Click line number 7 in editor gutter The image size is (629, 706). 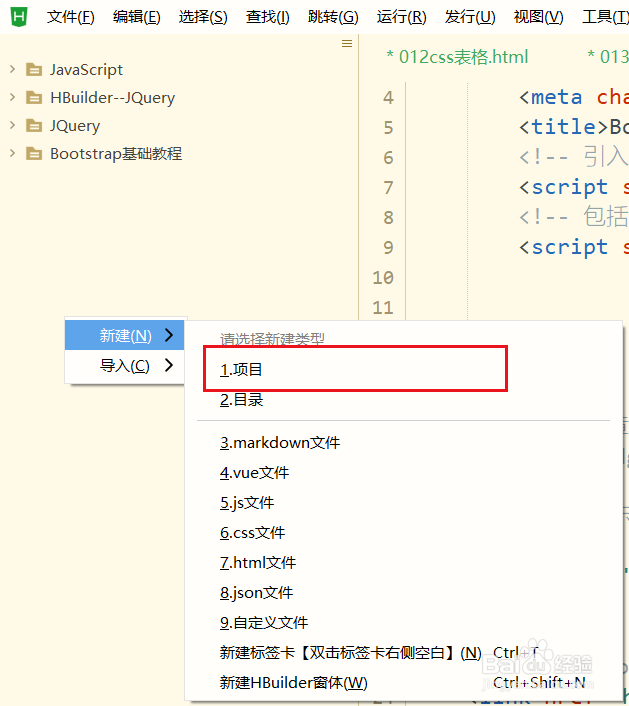pyautogui.click(x=388, y=188)
